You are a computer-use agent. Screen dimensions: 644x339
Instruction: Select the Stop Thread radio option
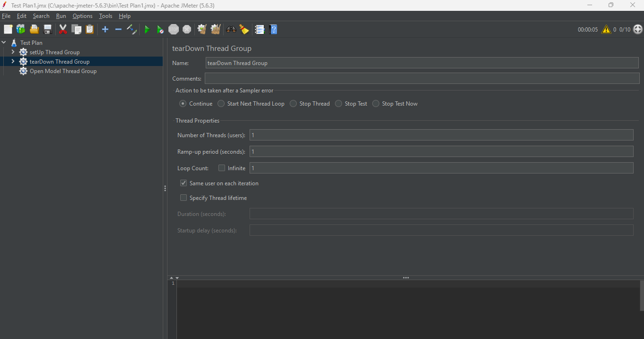(293, 104)
